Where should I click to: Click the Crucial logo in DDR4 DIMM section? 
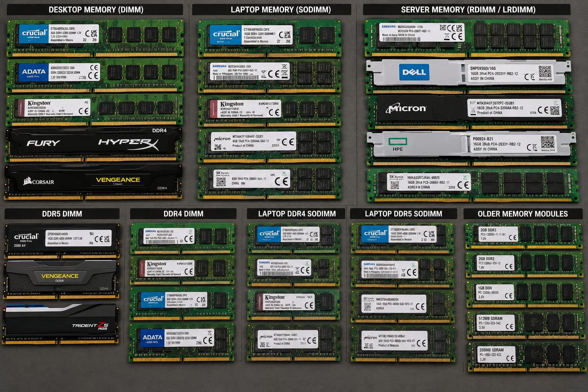[x=153, y=299]
